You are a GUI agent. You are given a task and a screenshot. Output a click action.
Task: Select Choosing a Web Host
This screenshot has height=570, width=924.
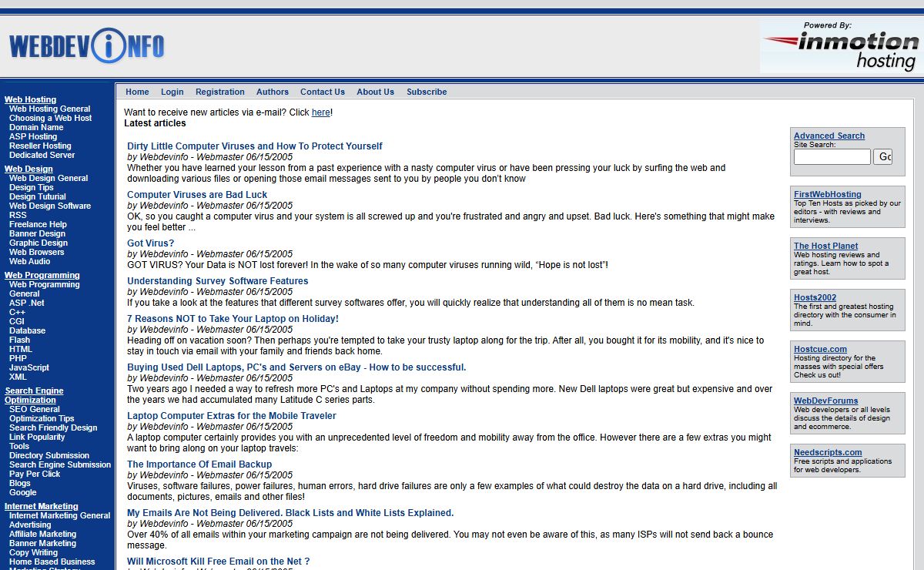(x=51, y=119)
